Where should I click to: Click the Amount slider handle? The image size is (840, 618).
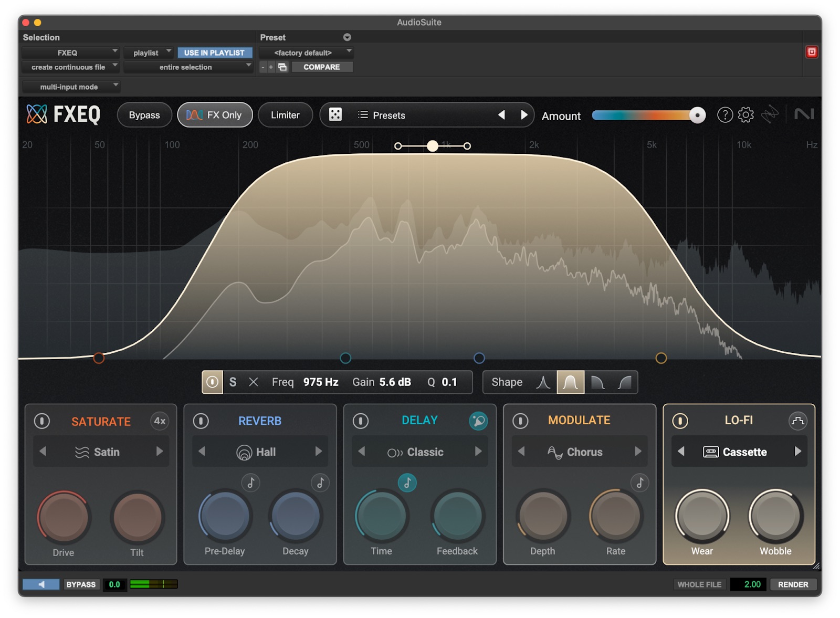point(697,115)
